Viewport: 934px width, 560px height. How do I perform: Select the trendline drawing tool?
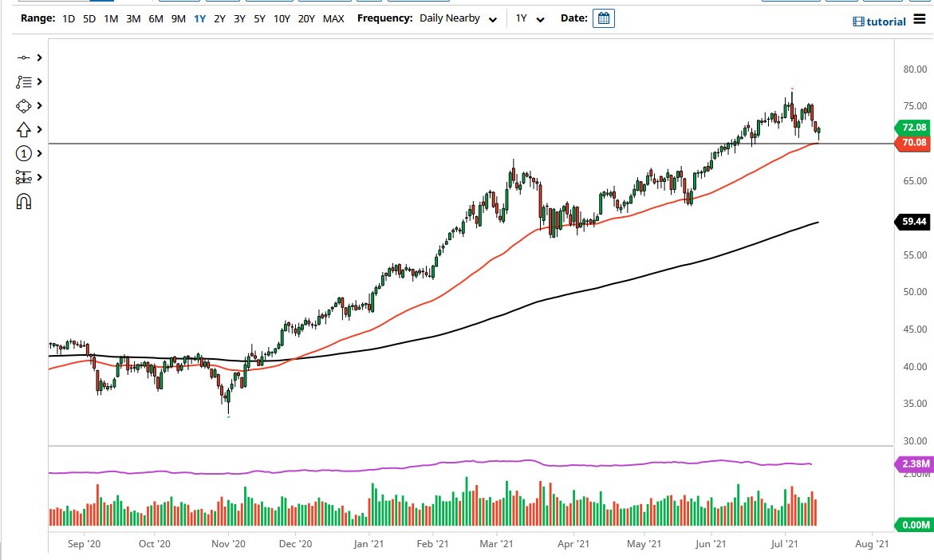[x=22, y=57]
